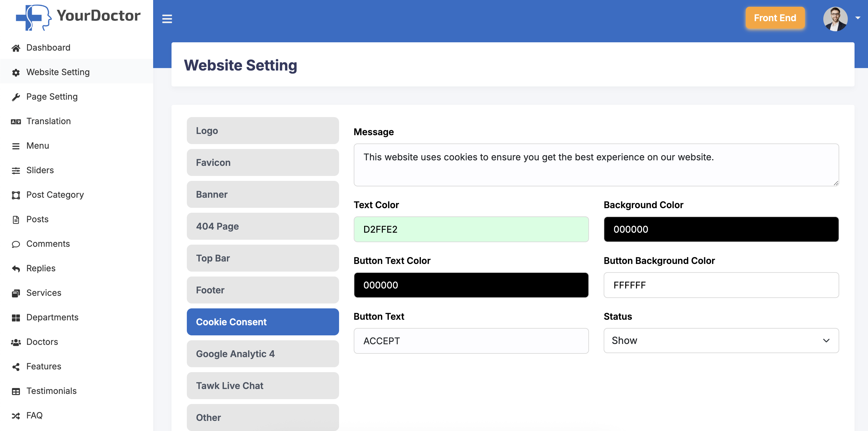868x431 pixels.
Task: Click the Comments speech bubble icon
Action: [x=16, y=244]
